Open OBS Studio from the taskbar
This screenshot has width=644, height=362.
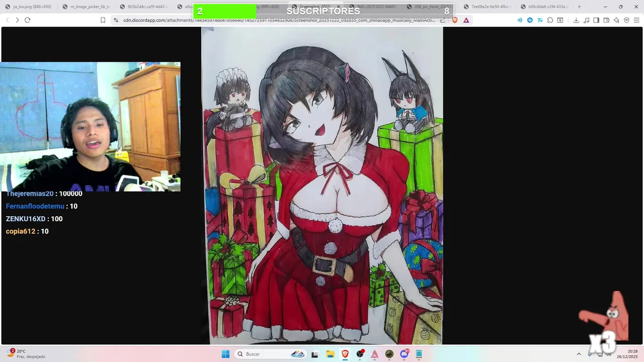pyautogui.click(x=360, y=354)
